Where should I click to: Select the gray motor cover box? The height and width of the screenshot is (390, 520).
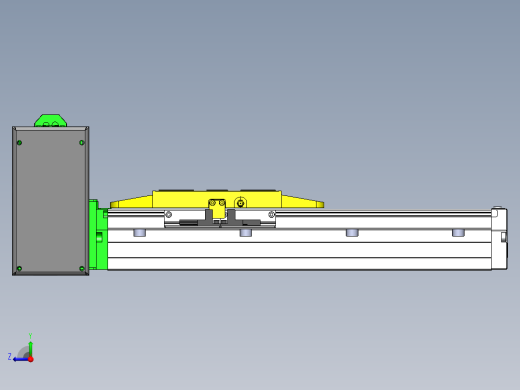point(51,201)
